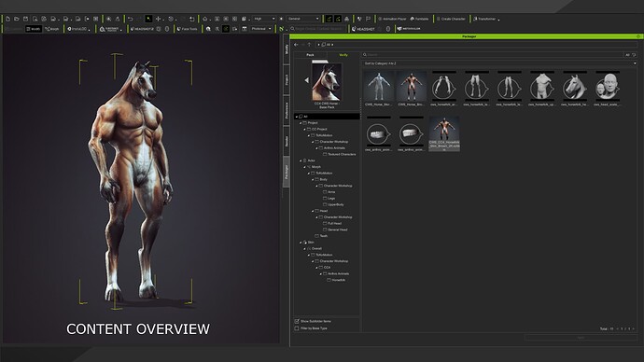This screenshot has height=362, width=644.
Task: Toggle the Filter by Base Type checkbox
Action: [297, 328]
